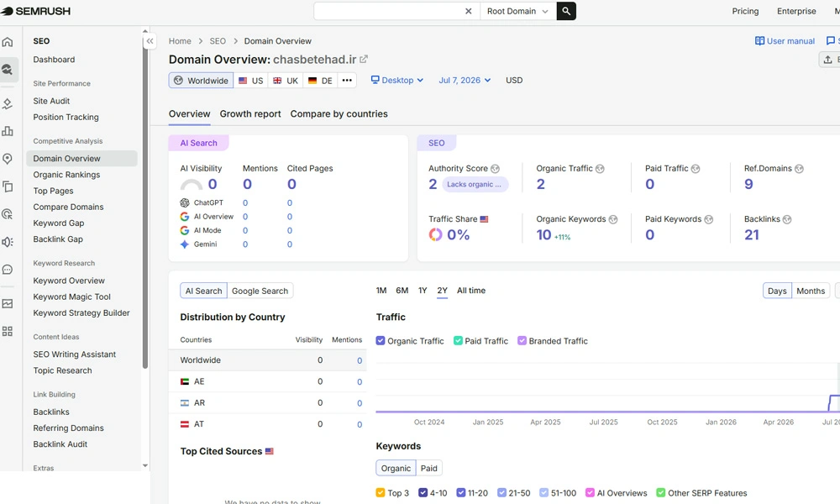
Task: Open the Enterprise link
Action: (796, 11)
